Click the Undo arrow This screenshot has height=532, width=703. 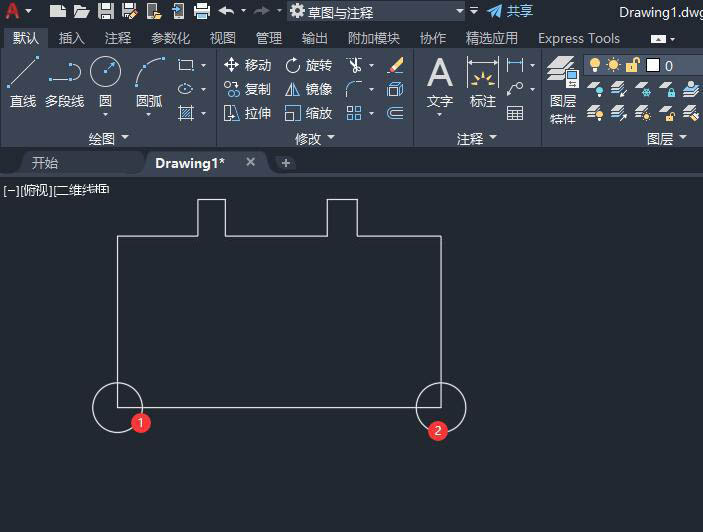(x=226, y=11)
